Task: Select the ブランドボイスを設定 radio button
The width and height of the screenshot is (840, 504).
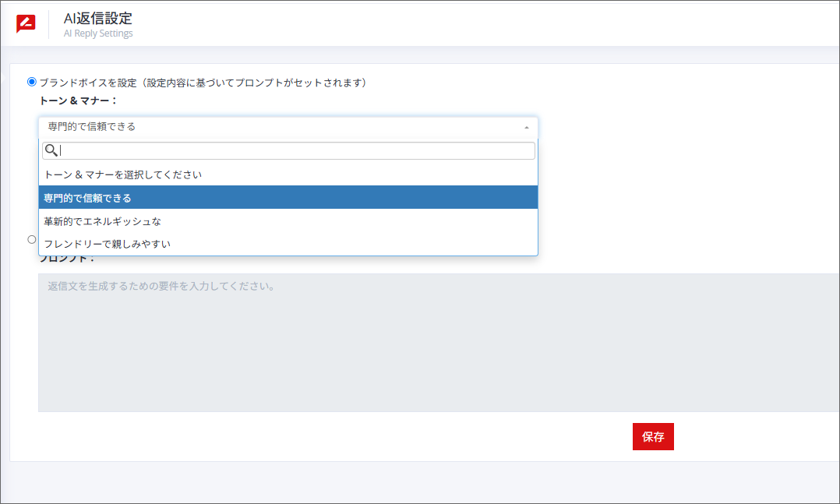Action: click(32, 82)
